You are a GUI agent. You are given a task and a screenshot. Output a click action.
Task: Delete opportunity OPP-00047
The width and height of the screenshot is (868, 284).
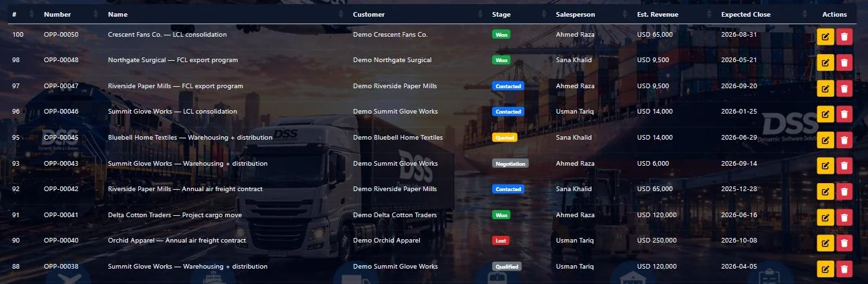pyautogui.click(x=844, y=89)
